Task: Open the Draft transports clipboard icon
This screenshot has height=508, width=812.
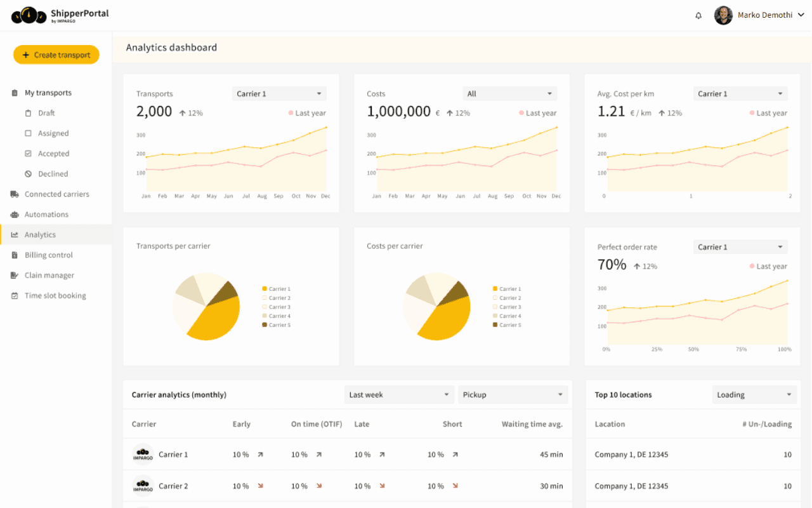Action: pos(28,113)
